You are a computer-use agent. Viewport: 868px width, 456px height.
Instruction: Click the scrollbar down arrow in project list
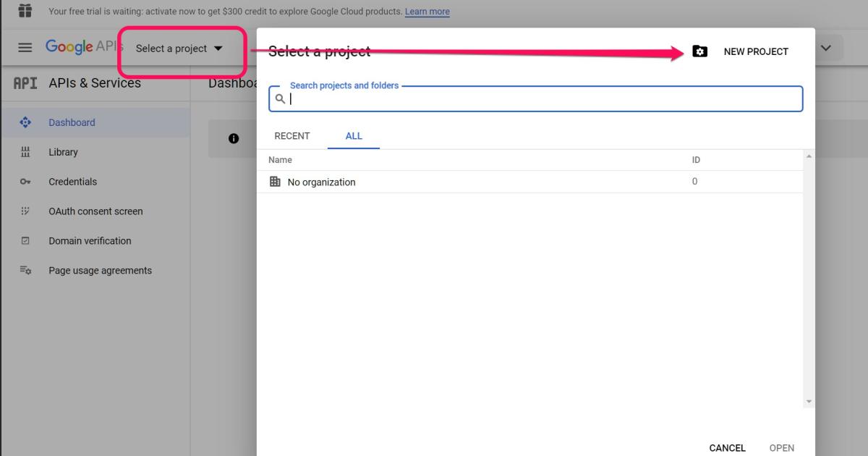coord(809,402)
